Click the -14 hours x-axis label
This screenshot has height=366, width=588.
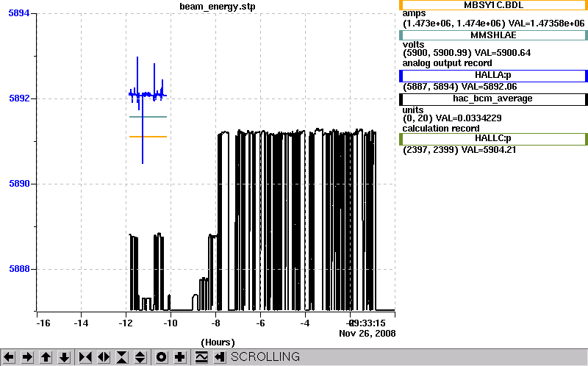[x=81, y=323]
